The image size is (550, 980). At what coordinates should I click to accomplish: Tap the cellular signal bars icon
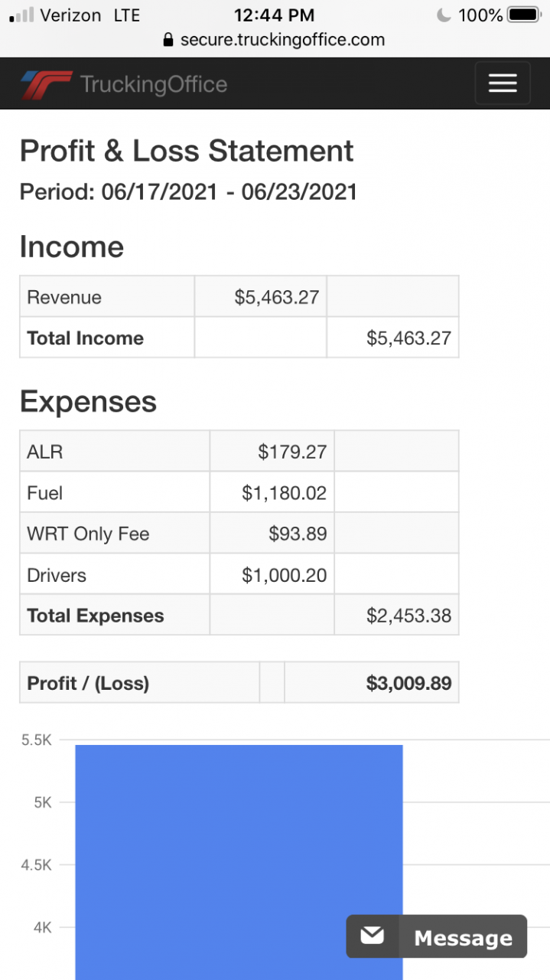click(21, 15)
